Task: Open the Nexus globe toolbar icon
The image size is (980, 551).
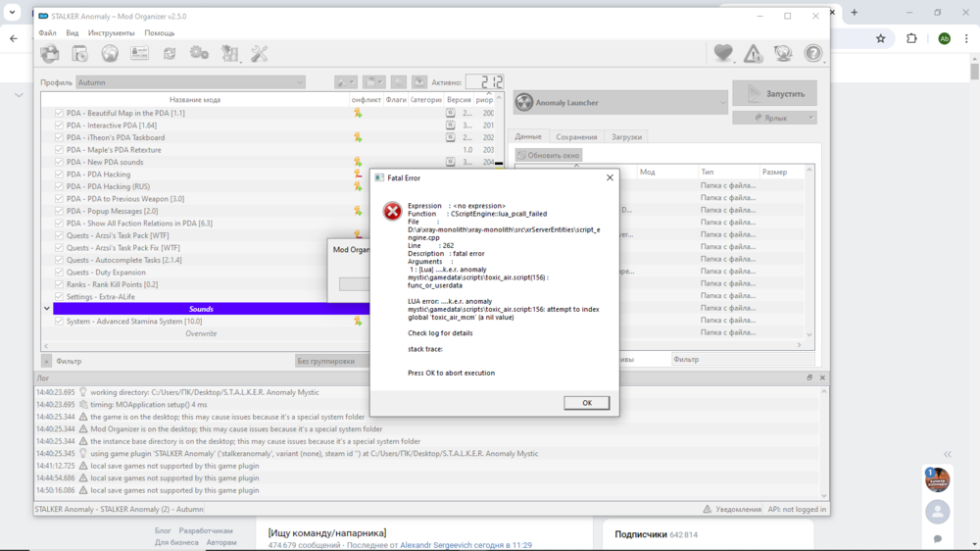Action: pos(110,54)
